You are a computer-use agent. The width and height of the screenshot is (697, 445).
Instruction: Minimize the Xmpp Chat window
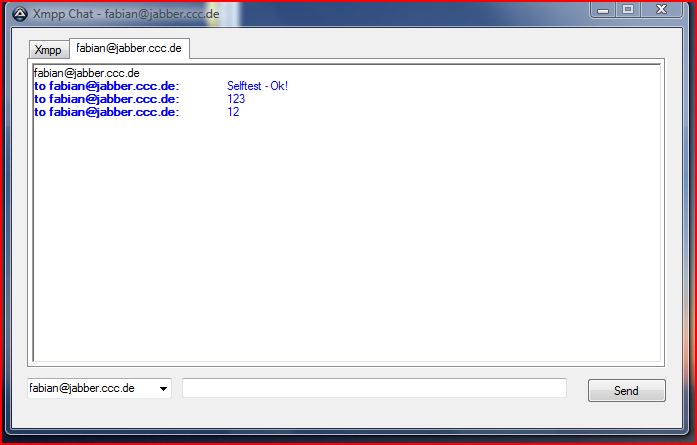(603, 9)
